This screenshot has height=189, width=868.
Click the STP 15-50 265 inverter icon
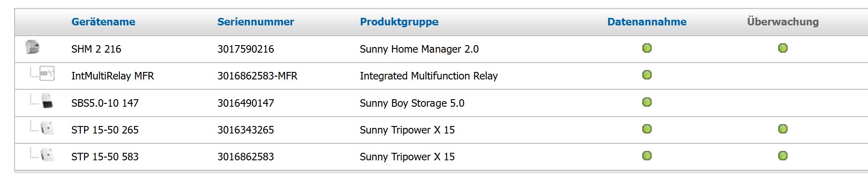tap(47, 128)
